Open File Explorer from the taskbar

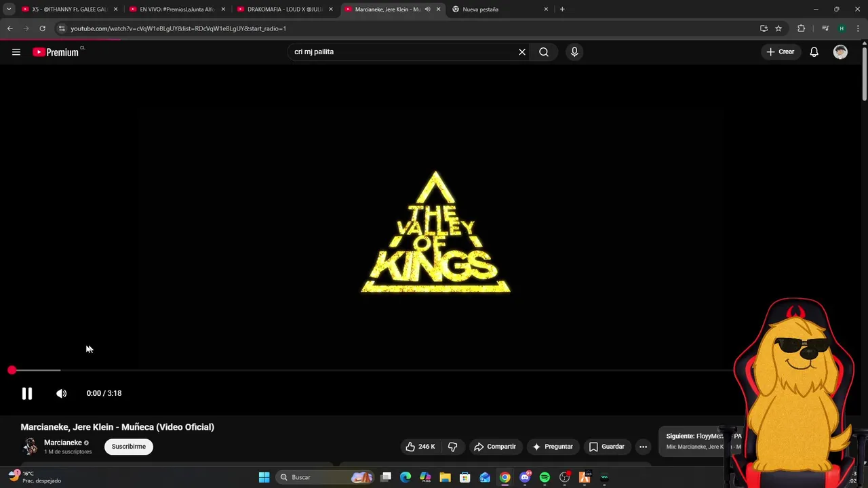[446, 478]
